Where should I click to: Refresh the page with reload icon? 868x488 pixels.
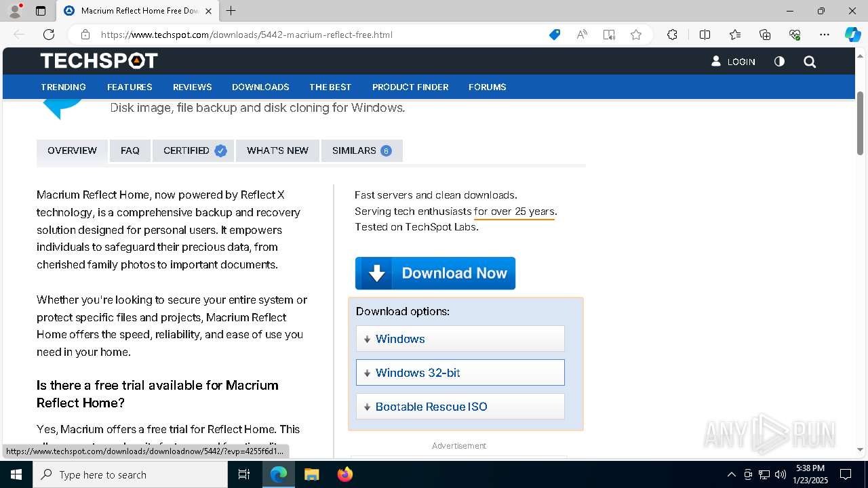pyautogui.click(x=49, y=35)
